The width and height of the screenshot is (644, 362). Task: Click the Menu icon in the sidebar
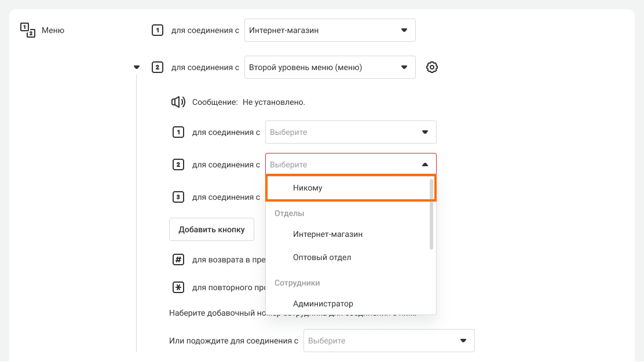click(x=28, y=31)
